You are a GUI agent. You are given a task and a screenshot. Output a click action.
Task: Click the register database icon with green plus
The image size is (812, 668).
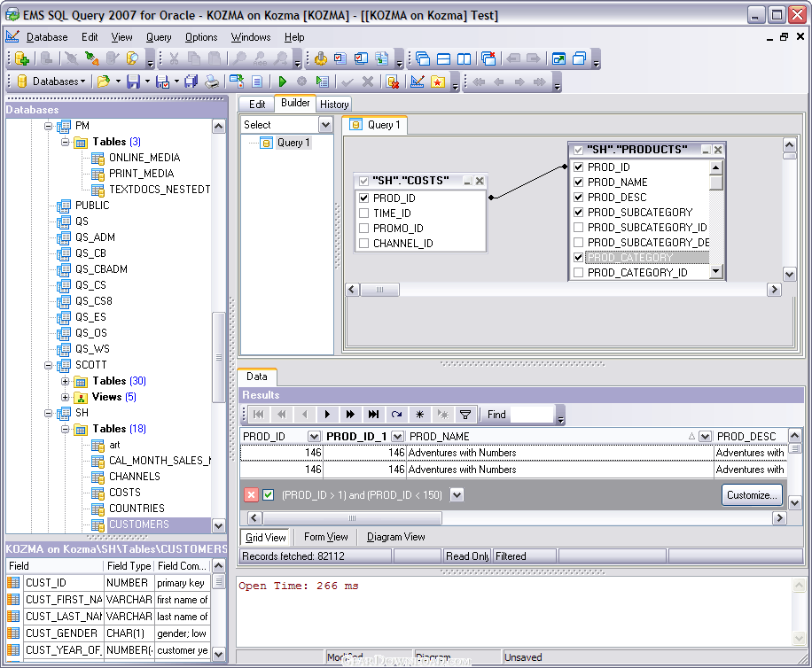pyautogui.click(x=22, y=58)
